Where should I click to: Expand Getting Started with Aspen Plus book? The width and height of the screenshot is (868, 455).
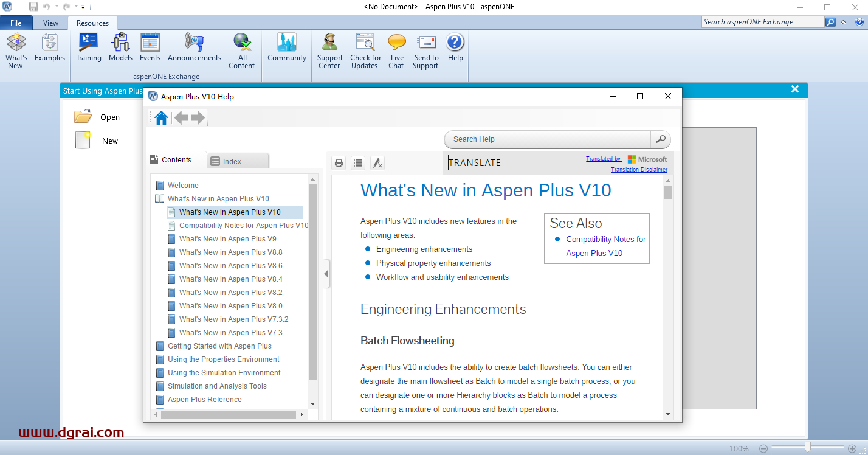[160, 346]
